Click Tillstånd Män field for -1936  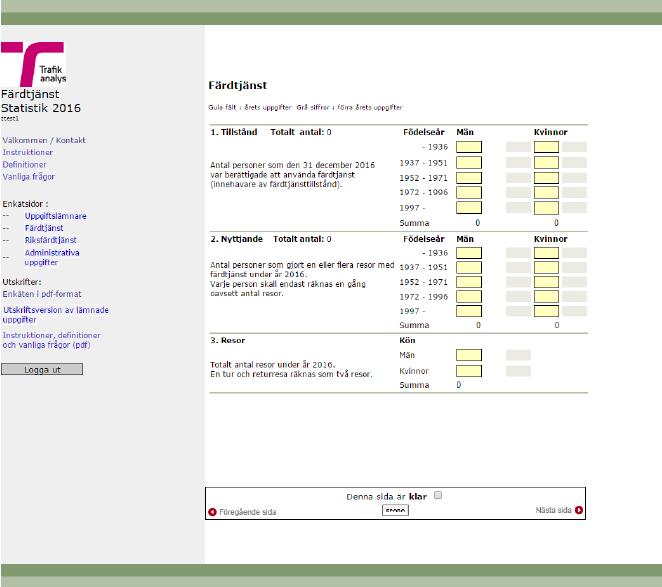(469, 147)
